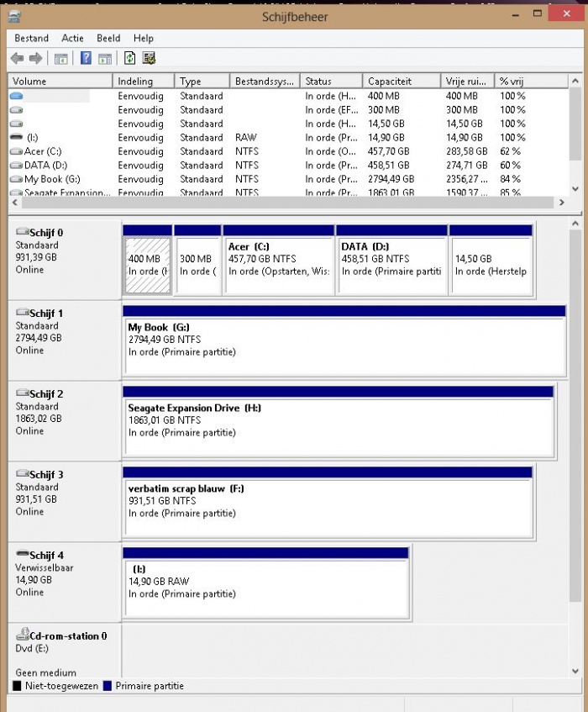Select the 14,50 GB volume row icon in list
Image resolution: width=588 pixels, height=712 pixels.
coord(16,124)
